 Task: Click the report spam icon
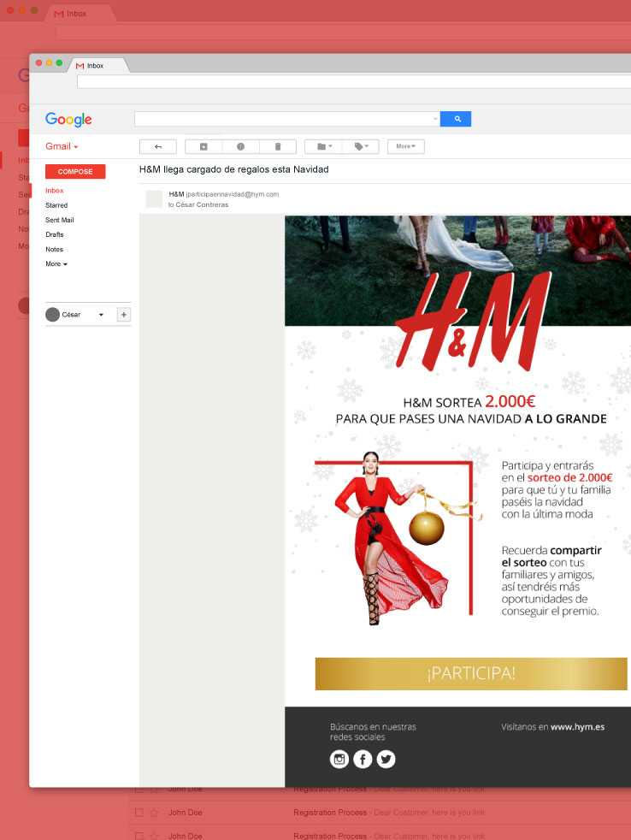pyautogui.click(x=240, y=146)
